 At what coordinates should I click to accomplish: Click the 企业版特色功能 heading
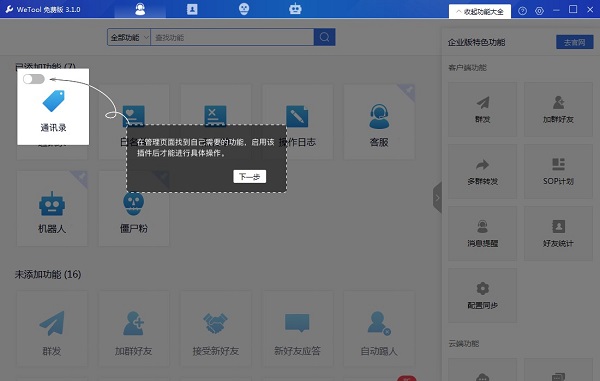point(476,42)
